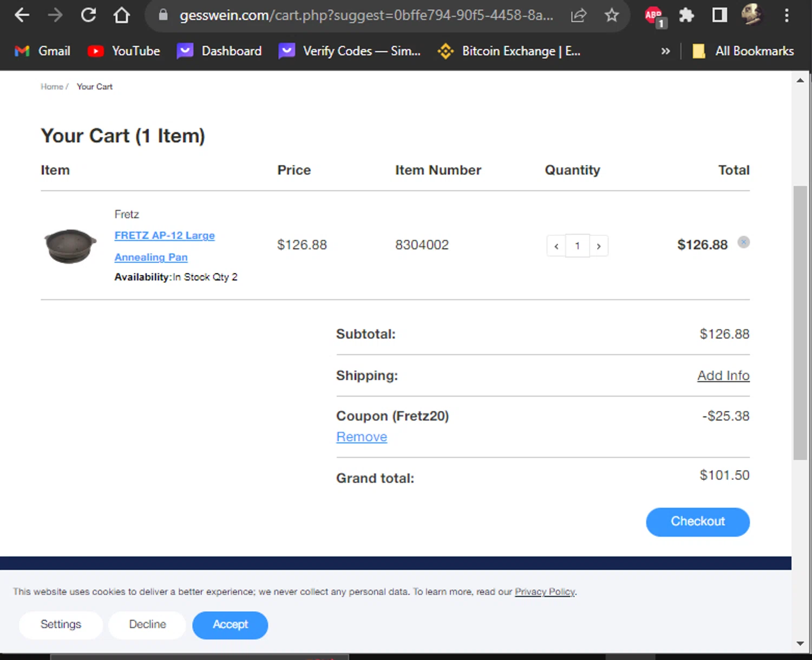Open the browser home page icon
The height and width of the screenshot is (660, 812).
click(122, 15)
